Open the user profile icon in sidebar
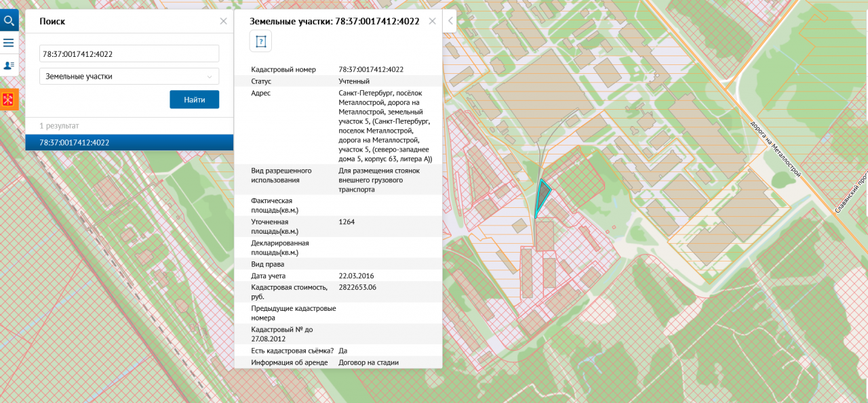868x403 pixels. coord(9,65)
